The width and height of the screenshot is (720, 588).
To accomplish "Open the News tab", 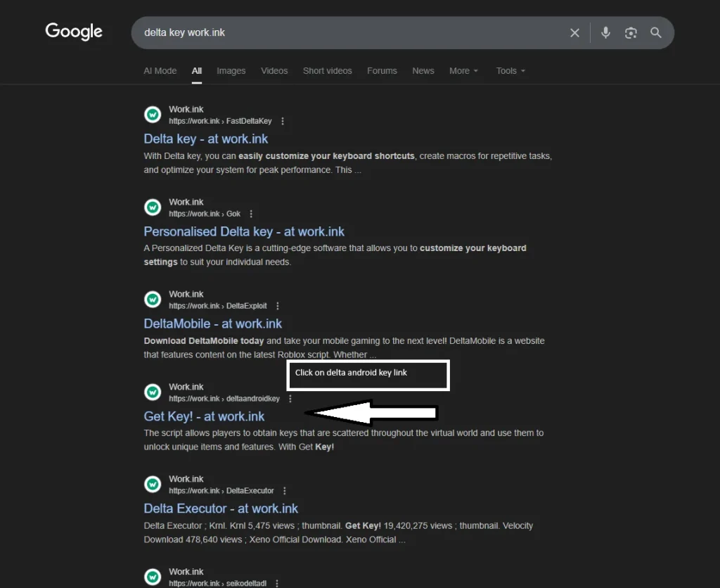I will (x=423, y=71).
